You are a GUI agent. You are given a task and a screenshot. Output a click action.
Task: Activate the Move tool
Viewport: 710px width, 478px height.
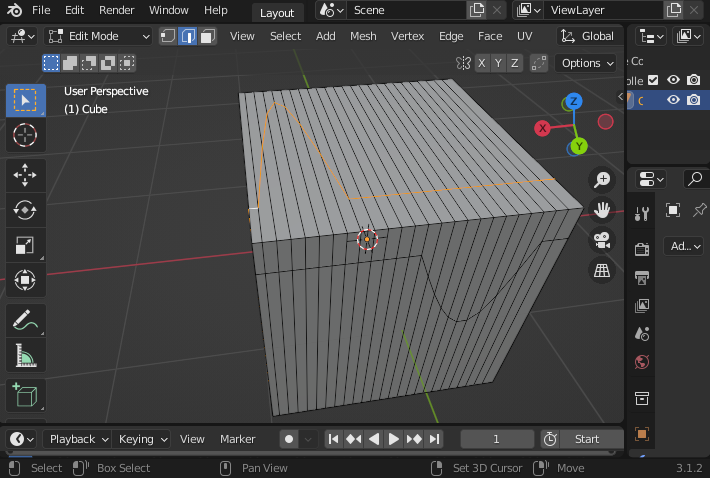click(26, 176)
